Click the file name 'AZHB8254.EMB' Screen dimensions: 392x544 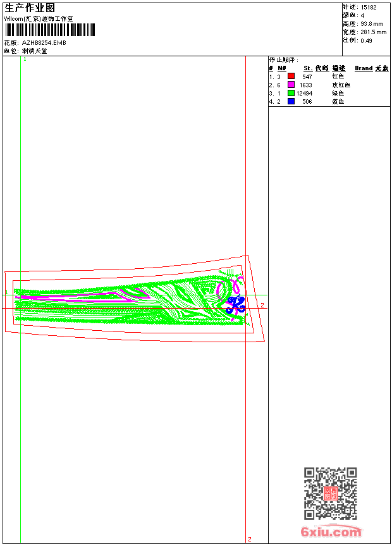tap(44, 43)
